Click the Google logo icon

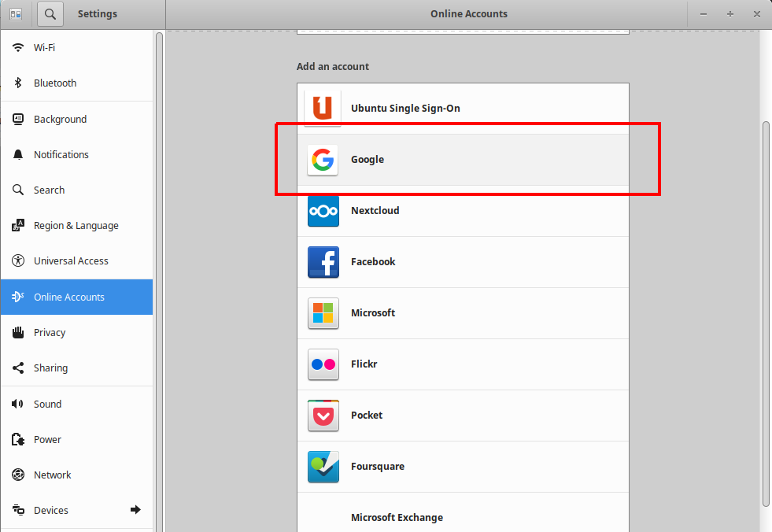323,160
